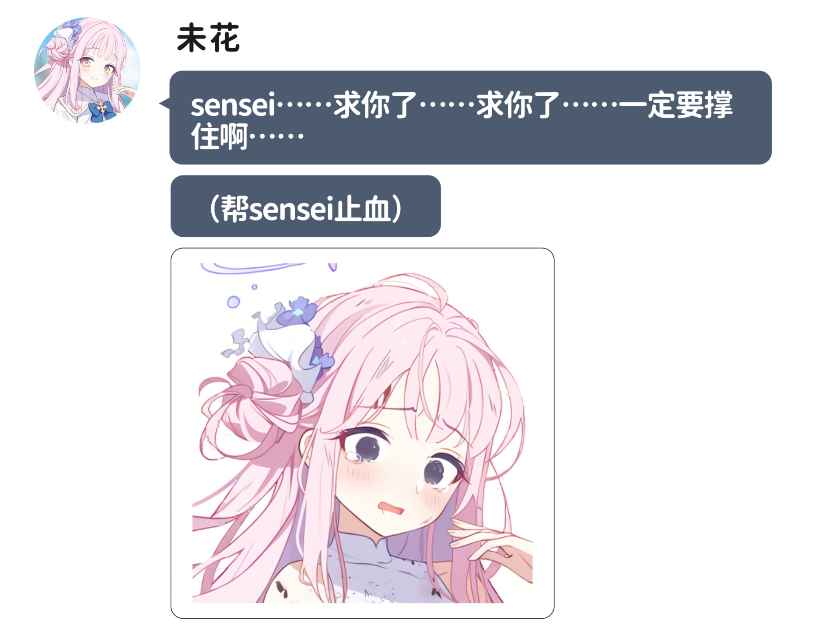840x630 pixels.
Task: Open the crying pink-haired girl image
Action: point(362,433)
